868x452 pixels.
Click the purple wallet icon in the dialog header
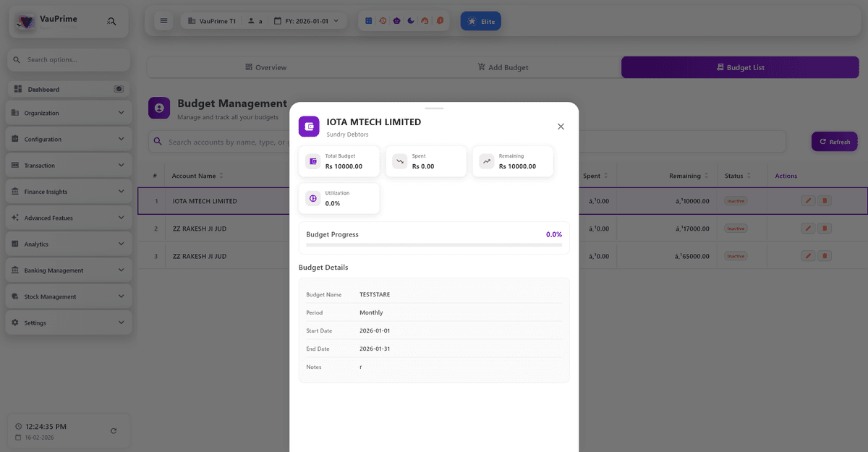(x=309, y=127)
